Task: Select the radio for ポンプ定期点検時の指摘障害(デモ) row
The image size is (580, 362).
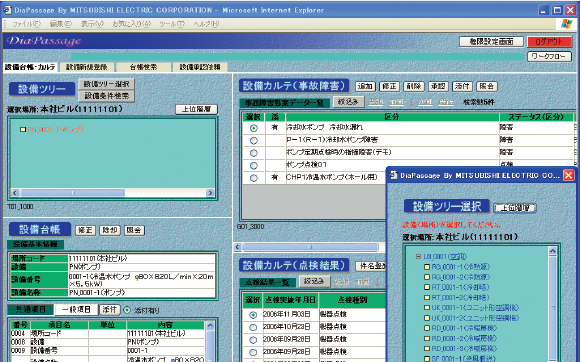Action: 253,153
